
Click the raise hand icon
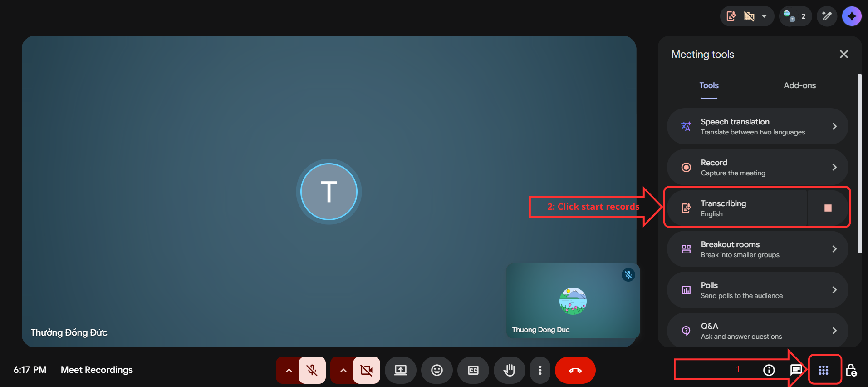tap(510, 370)
